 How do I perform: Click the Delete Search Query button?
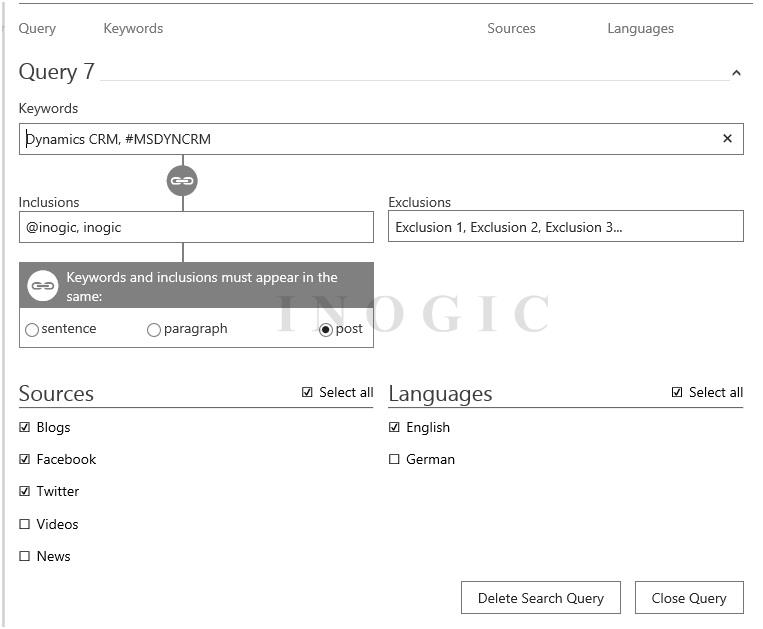coord(541,598)
